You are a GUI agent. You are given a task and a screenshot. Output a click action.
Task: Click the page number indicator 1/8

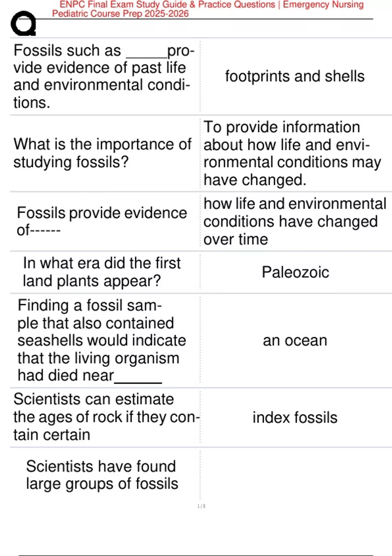(x=201, y=506)
